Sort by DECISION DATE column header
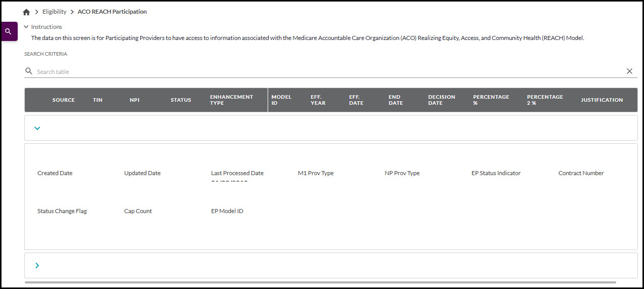Image resolution: width=644 pixels, height=289 pixels. [x=441, y=100]
